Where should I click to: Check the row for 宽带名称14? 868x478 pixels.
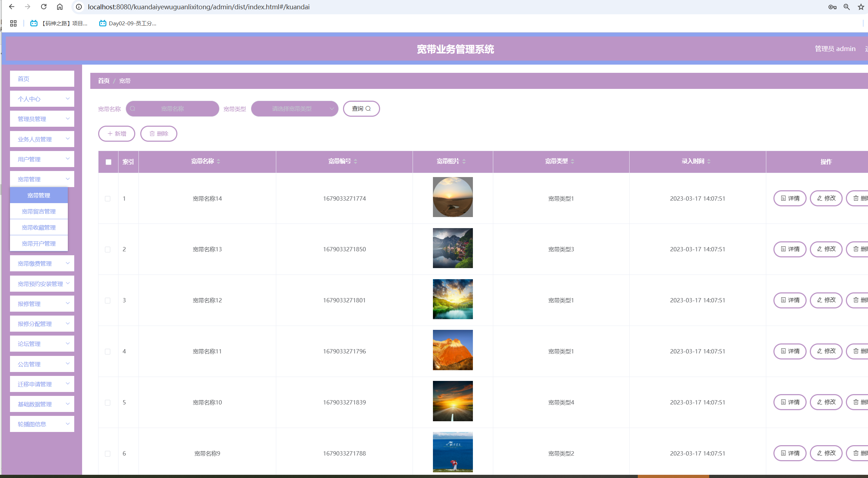[107, 198]
